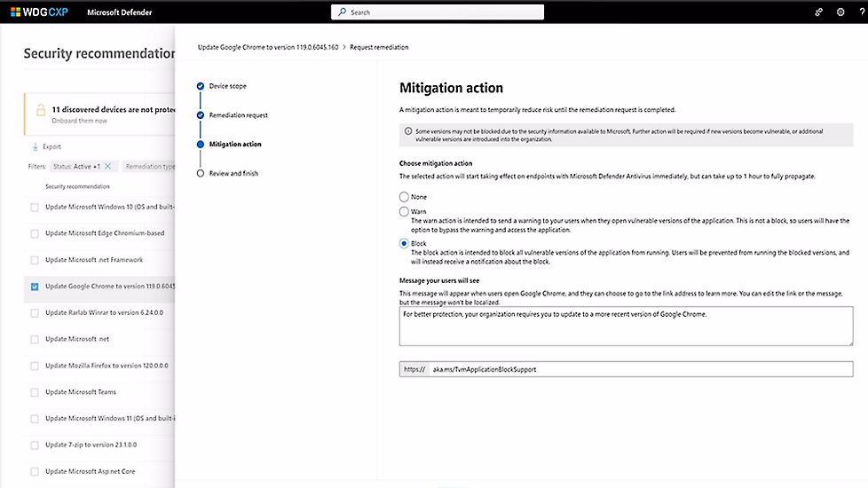868x488 pixels.
Task: Open Update Microsoft Edge Chromium-based recommendation
Action: pos(105,233)
